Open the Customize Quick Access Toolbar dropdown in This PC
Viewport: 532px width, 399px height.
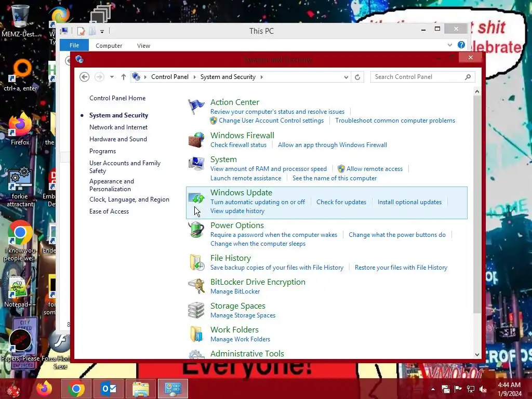point(102,32)
